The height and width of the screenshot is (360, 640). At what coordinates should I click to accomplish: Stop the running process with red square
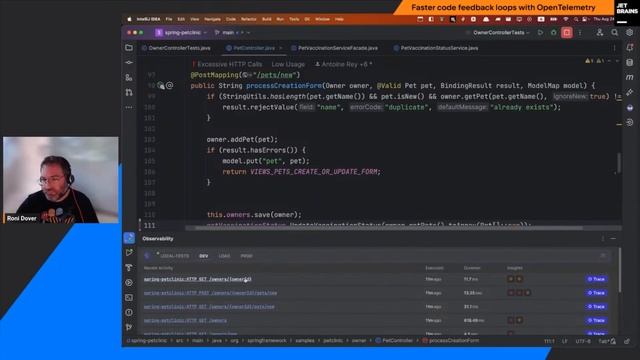pos(567,33)
